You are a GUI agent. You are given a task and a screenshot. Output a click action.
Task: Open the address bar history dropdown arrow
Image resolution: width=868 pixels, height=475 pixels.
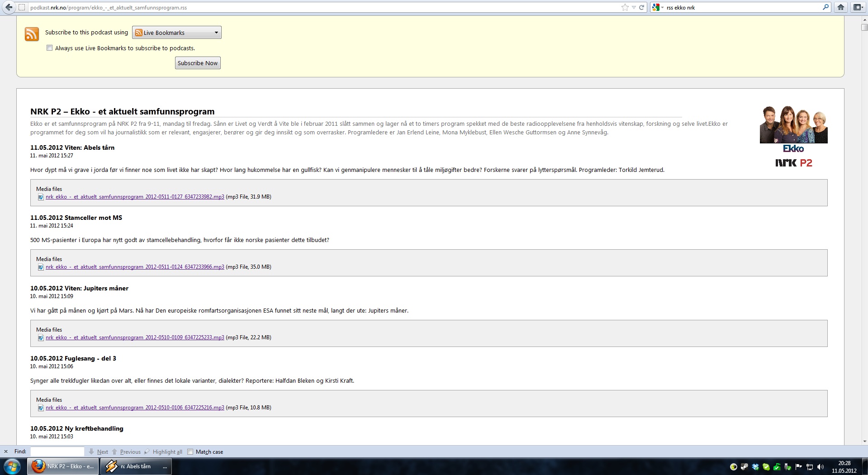634,7
